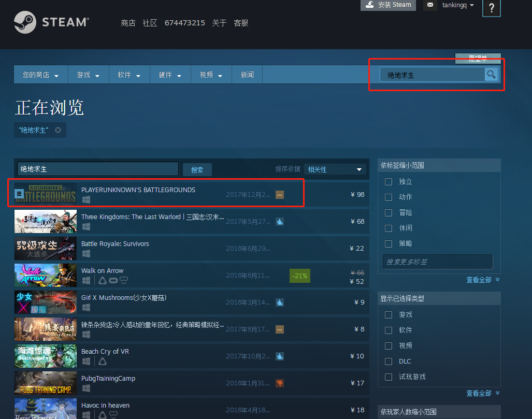Remove the "绝地求生" filter tag via its x
The width and height of the screenshot is (532, 419).
[x=58, y=130]
